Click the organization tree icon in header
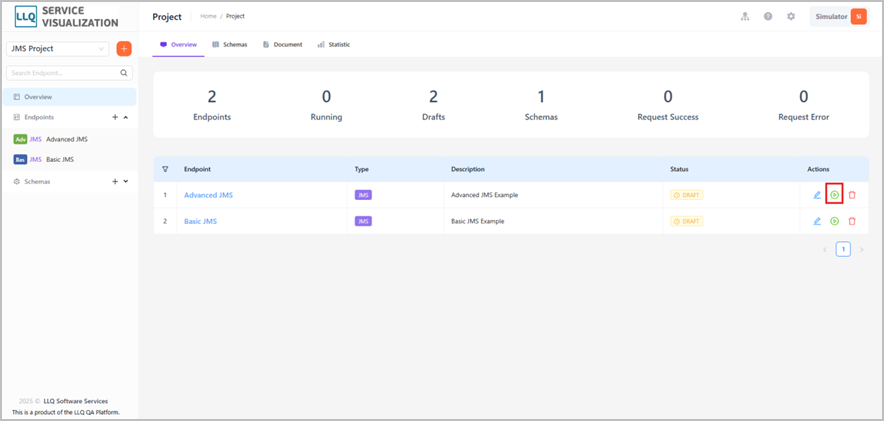Screen dimensions: 884x421 [745, 16]
